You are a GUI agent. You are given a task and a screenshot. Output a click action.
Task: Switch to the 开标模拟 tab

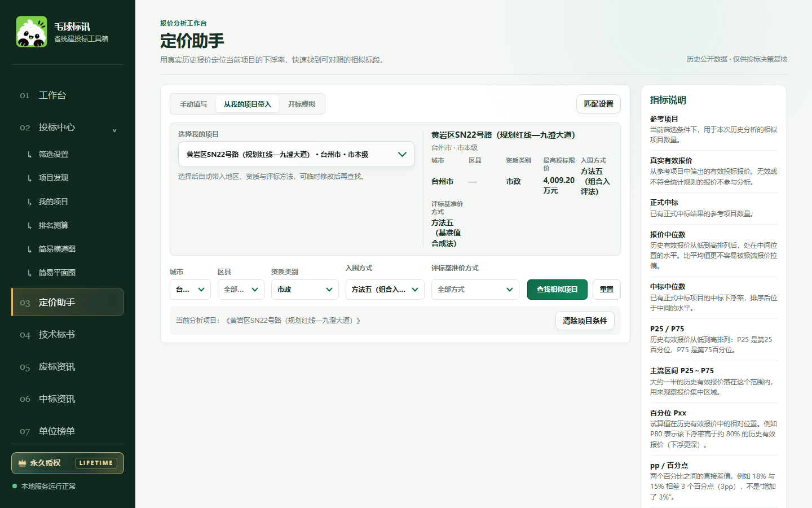pos(302,104)
